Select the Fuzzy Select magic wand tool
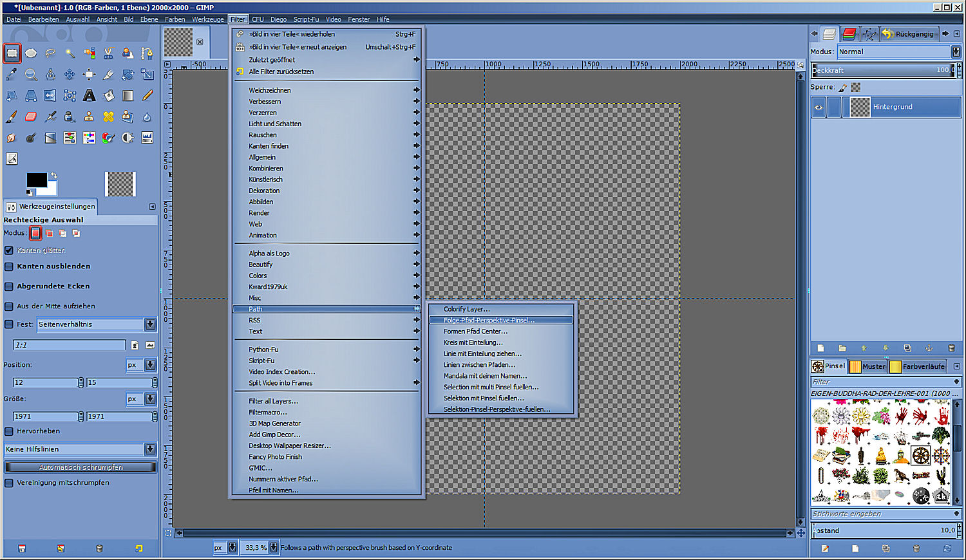966x560 pixels. click(70, 53)
